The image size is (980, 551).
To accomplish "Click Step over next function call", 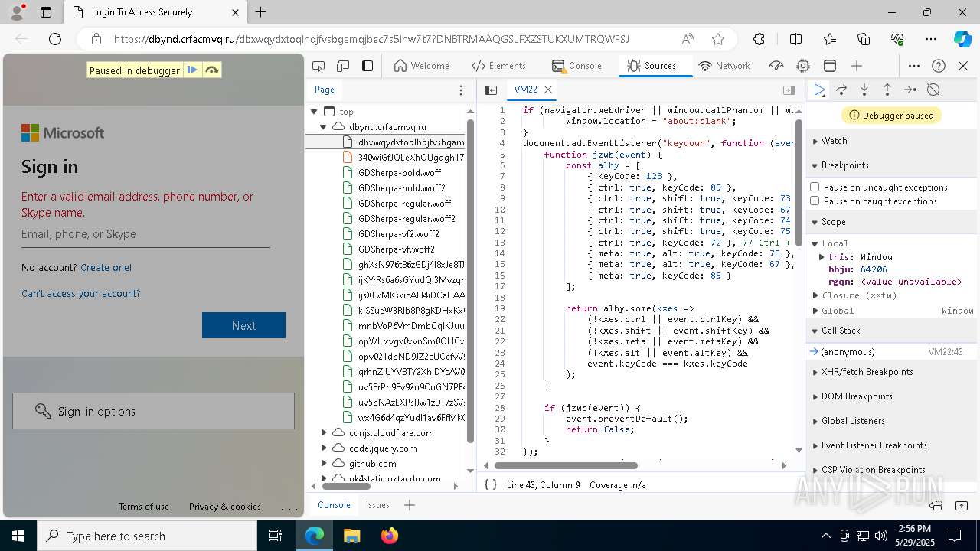I will 841,90.
